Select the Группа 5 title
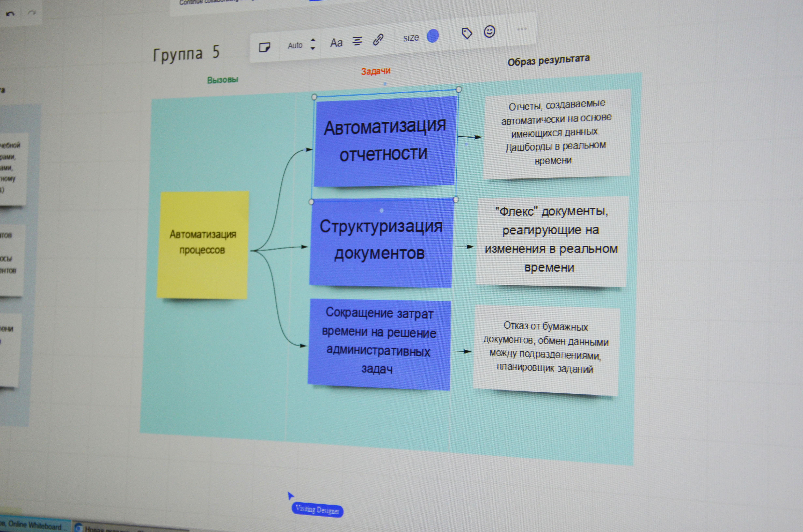803x532 pixels. tap(186, 54)
